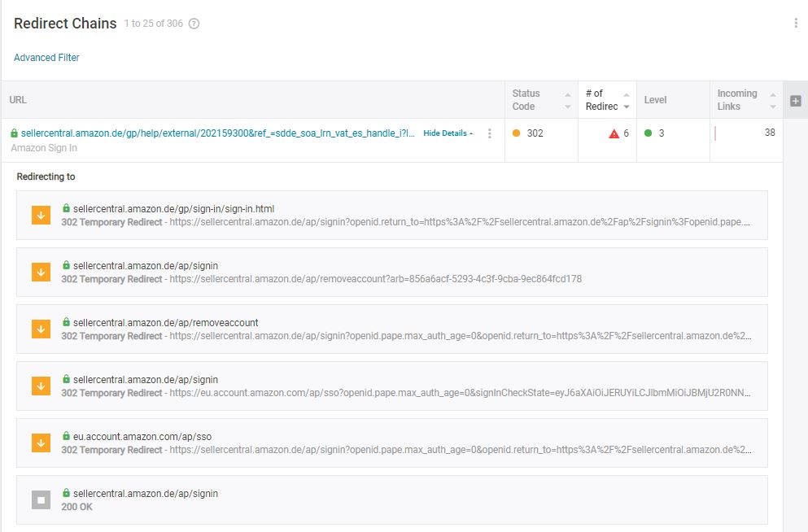Select the lock icon beside removeaccount URL
This screenshot has width=808, height=532.
coord(66,322)
